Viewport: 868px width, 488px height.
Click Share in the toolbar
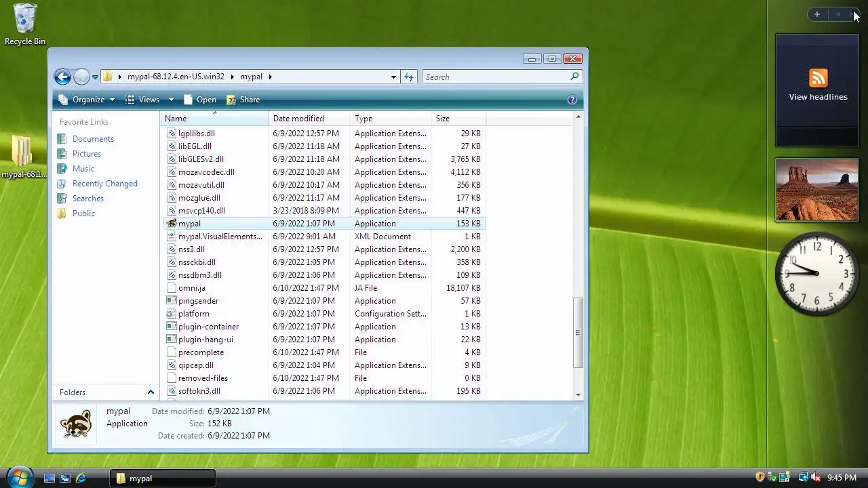[243, 100]
